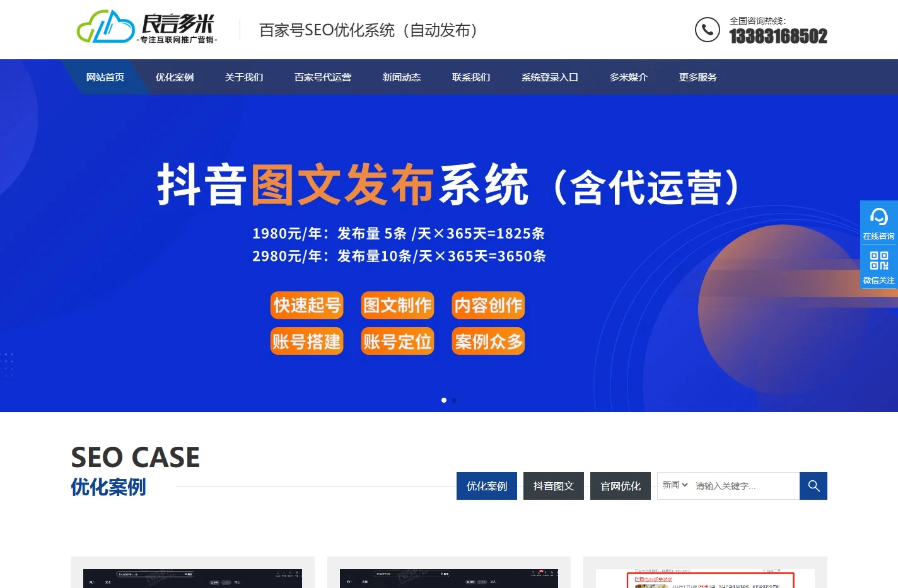Click the 案例众多 orange badge

pos(488,341)
